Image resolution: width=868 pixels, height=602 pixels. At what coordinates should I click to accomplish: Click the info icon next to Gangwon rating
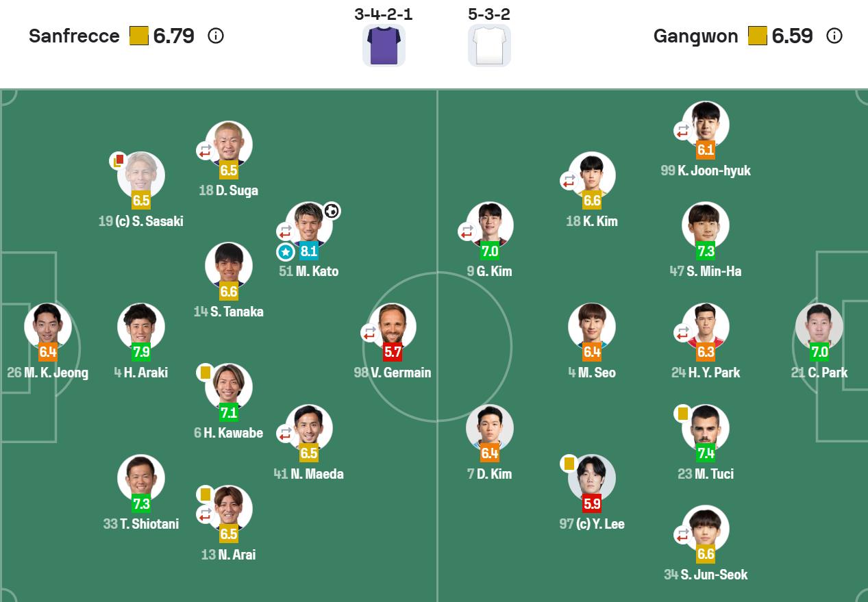(x=834, y=36)
